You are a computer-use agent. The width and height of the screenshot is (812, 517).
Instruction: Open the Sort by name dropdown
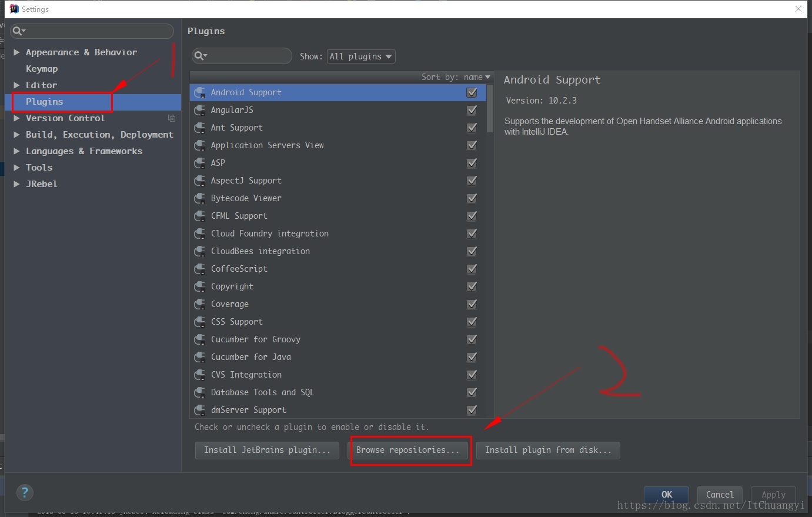tap(456, 77)
